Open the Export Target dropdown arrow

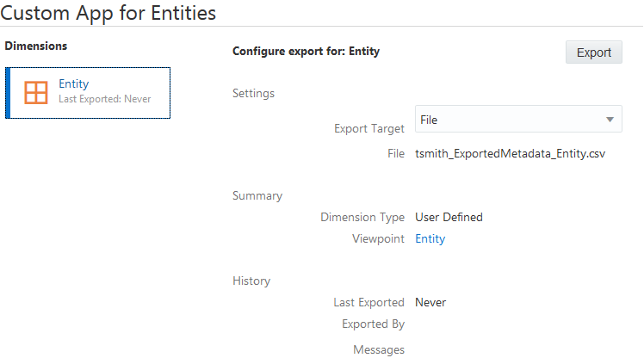pyautogui.click(x=609, y=119)
